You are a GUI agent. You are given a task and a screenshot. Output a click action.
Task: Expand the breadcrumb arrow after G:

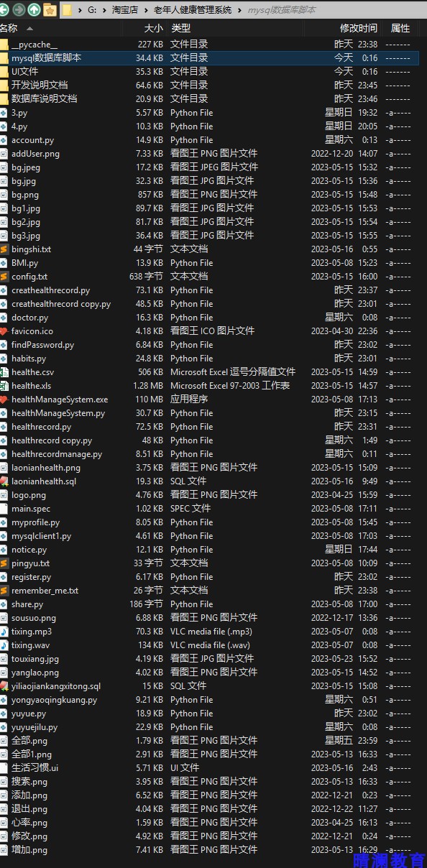pyautogui.click(x=104, y=10)
